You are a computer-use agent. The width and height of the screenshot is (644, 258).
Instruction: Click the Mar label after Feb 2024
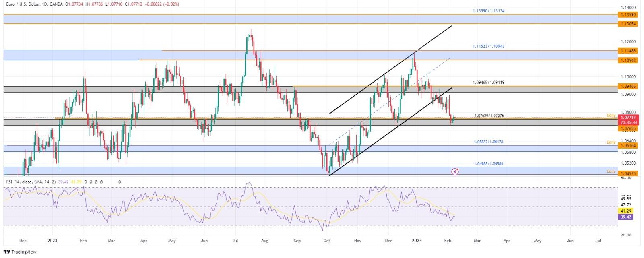[x=477, y=241]
